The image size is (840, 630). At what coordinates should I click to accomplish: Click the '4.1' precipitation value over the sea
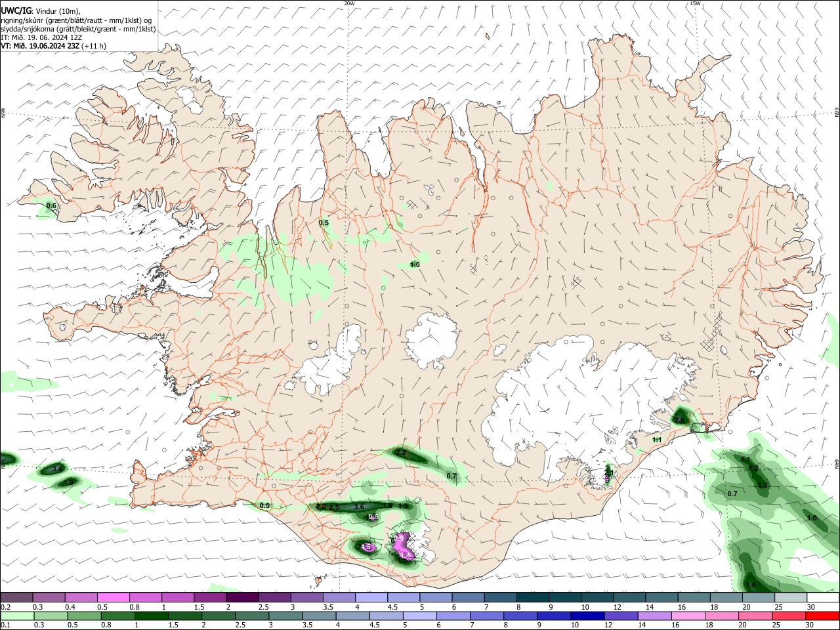(x=745, y=459)
